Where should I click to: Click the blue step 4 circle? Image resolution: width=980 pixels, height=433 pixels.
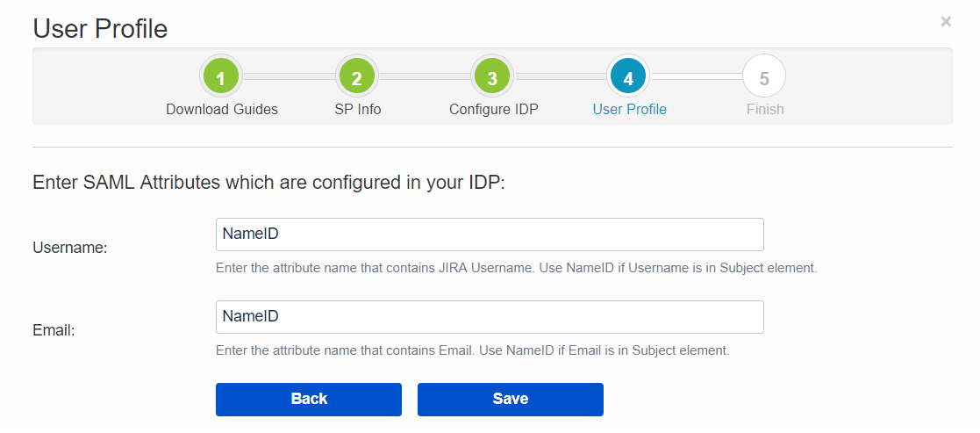coord(628,77)
